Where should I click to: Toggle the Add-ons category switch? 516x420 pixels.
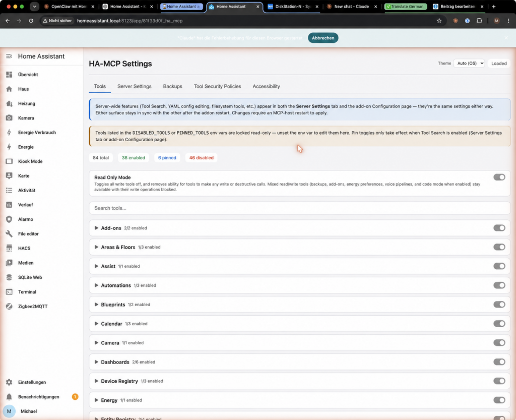point(499,228)
